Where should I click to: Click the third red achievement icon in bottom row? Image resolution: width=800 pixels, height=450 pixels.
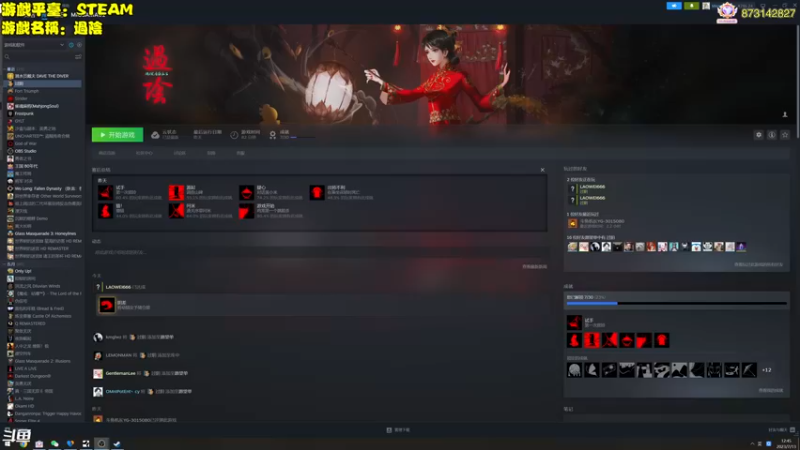pyautogui.click(x=246, y=211)
